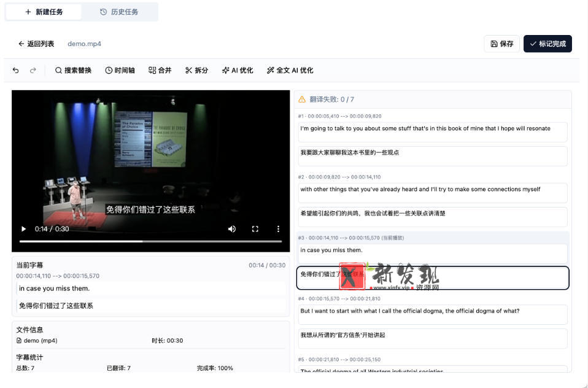Edit subtitle #4 English text field
The height and width of the screenshot is (388, 588).
[432, 314]
